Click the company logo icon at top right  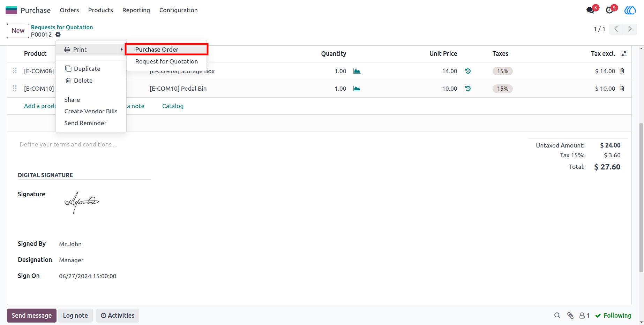[x=630, y=10]
